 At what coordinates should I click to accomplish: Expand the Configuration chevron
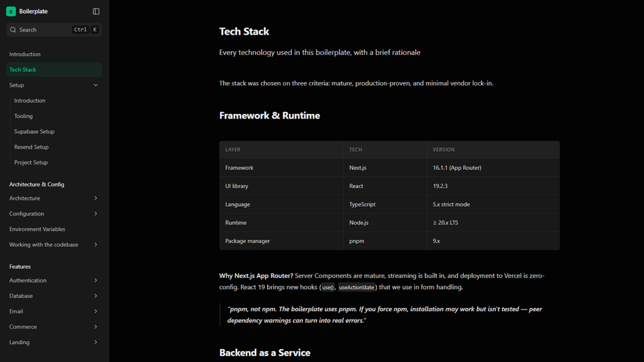click(95, 214)
